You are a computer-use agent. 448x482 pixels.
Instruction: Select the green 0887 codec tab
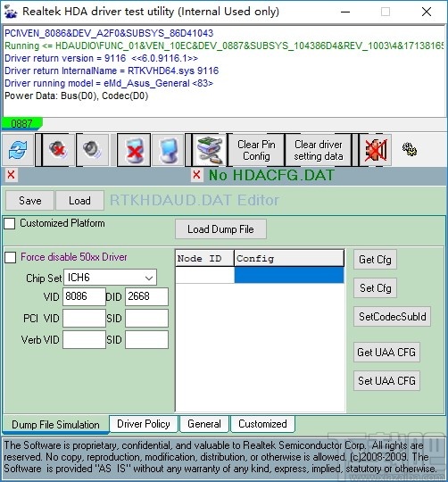pos(21,123)
